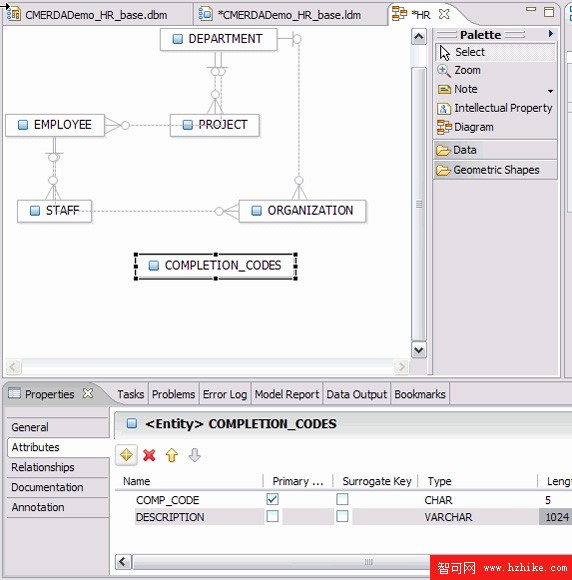Image resolution: width=572 pixels, height=580 pixels.
Task: Click the CHAR type cell
Action: (x=438, y=500)
